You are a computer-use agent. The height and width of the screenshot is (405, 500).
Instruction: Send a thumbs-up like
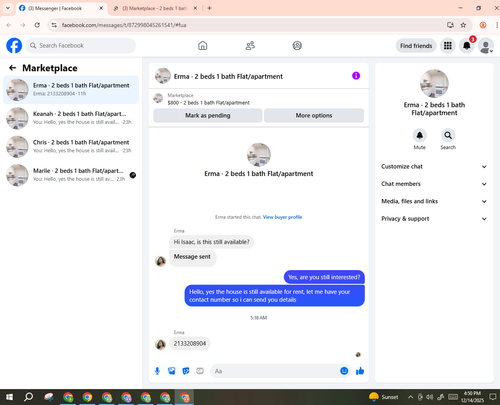click(x=360, y=371)
